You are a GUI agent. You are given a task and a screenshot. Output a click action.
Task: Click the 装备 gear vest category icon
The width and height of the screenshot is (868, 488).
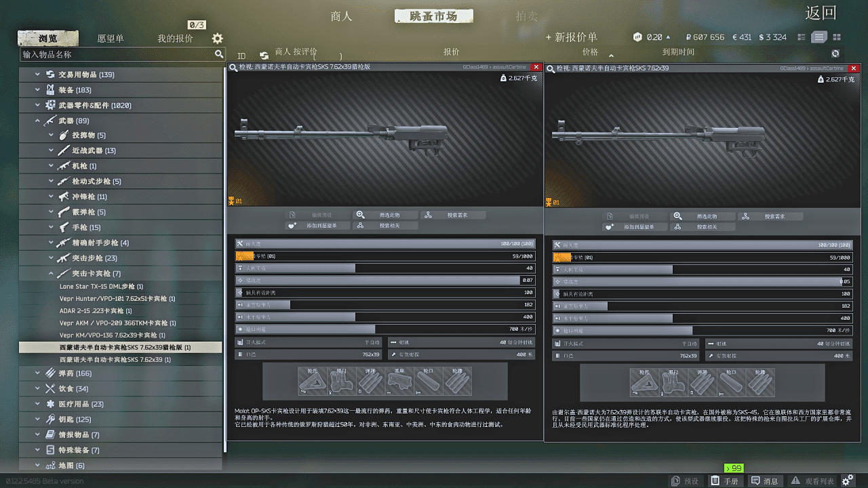(x=50, y=90)
